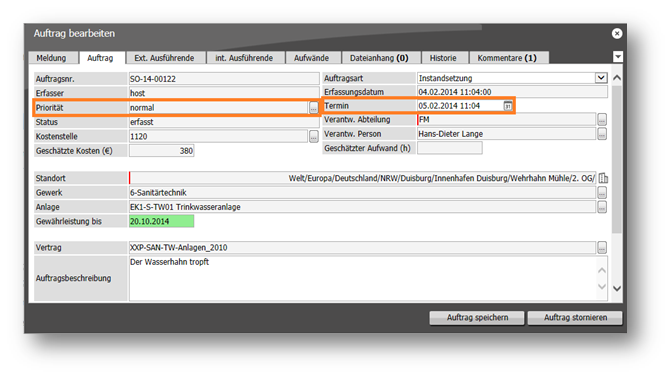Viewport: 670px width, 377px height.
Task: Open the Verantw. Person ellipsis button
Action: pyautogui.click(x=602, y=134)
